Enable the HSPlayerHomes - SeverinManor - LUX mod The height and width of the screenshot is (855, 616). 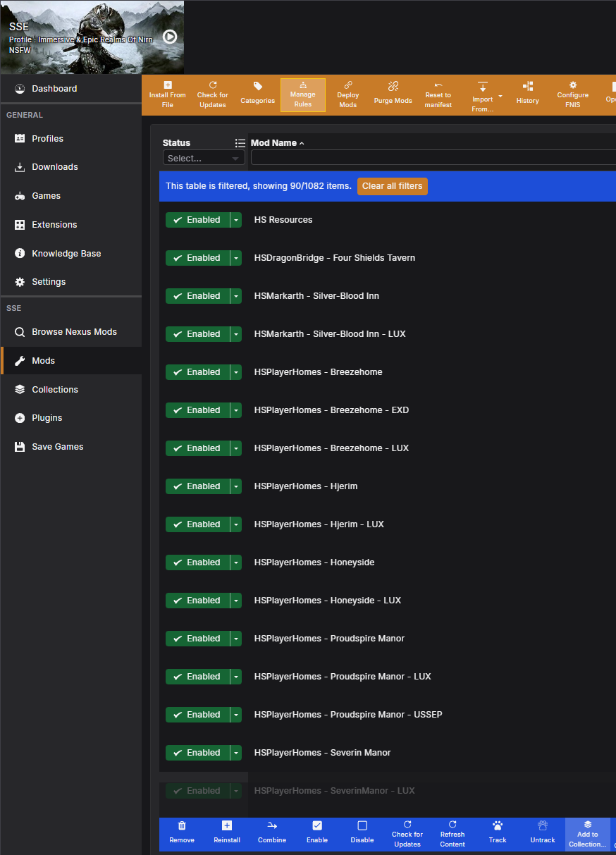pyautogui.click(x=198, y=790)
